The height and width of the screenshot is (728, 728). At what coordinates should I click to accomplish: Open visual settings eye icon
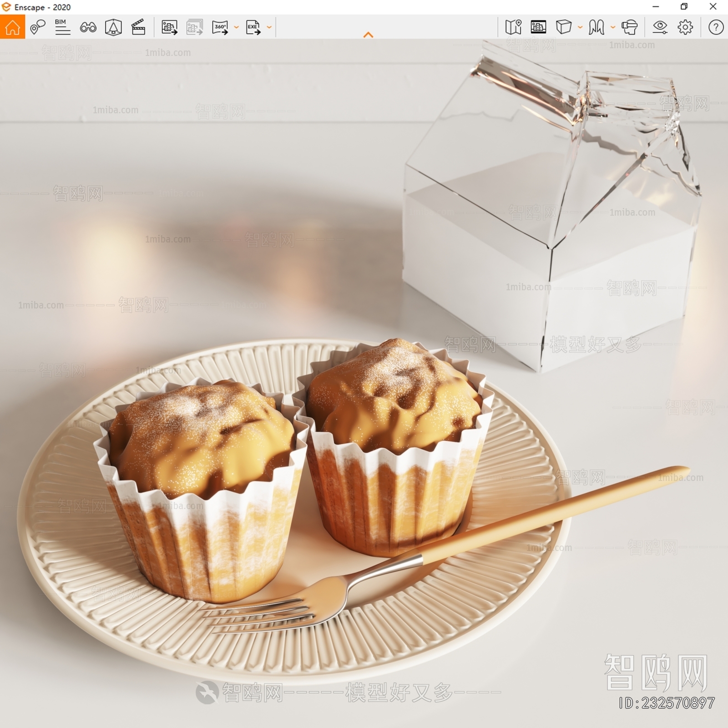click(660, 27)
